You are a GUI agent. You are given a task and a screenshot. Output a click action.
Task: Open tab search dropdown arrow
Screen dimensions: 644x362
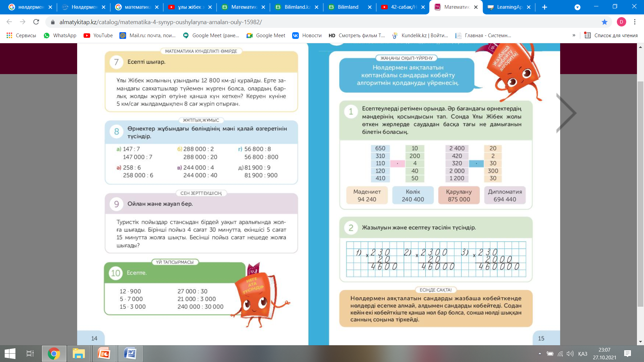pos(577,7)
